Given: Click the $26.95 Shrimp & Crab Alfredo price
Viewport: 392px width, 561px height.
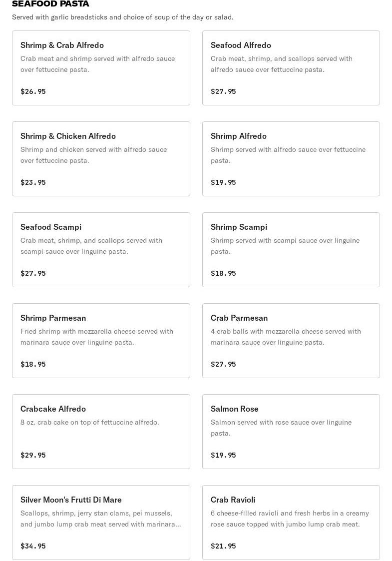Looking at the screenshot, I should tap(33, 91).
